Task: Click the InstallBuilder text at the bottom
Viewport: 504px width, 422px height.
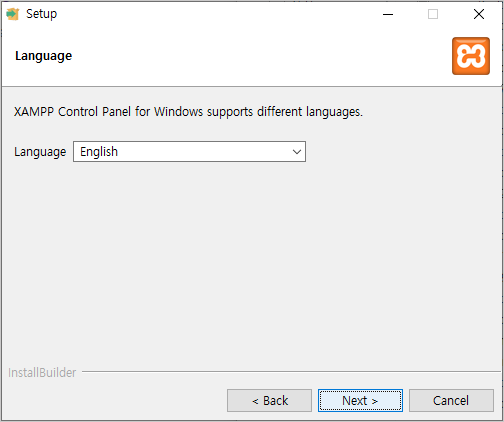Action: coord(42,373)
